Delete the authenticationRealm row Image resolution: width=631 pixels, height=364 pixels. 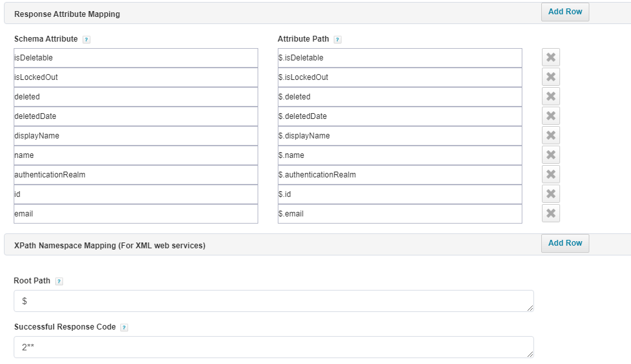tap(550, 175)
